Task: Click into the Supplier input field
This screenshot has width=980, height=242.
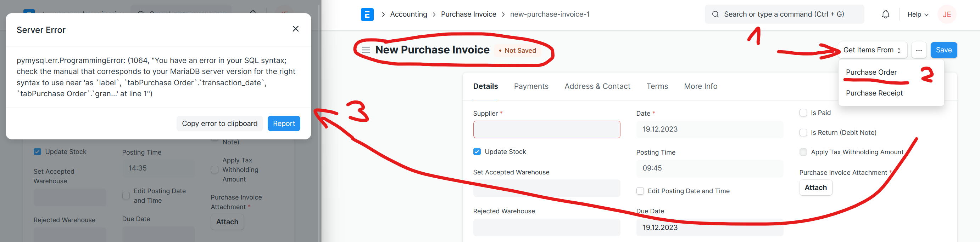Action: point(546,129)
